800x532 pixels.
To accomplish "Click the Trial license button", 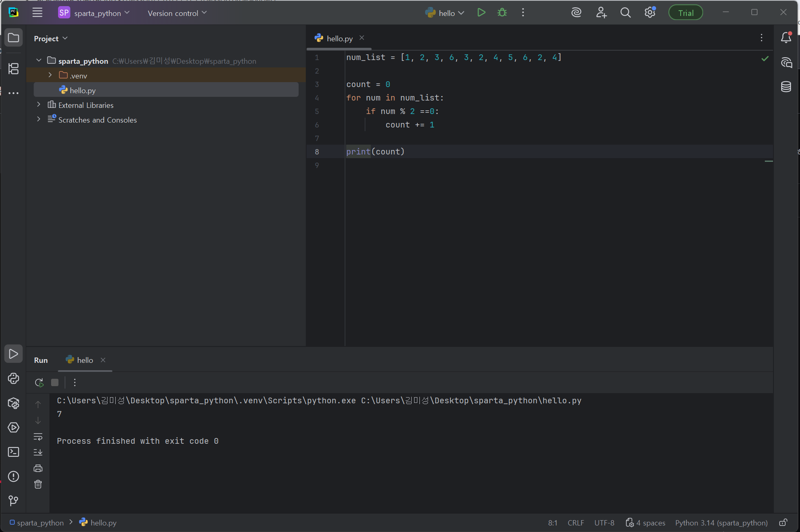I will coord(686,13).
